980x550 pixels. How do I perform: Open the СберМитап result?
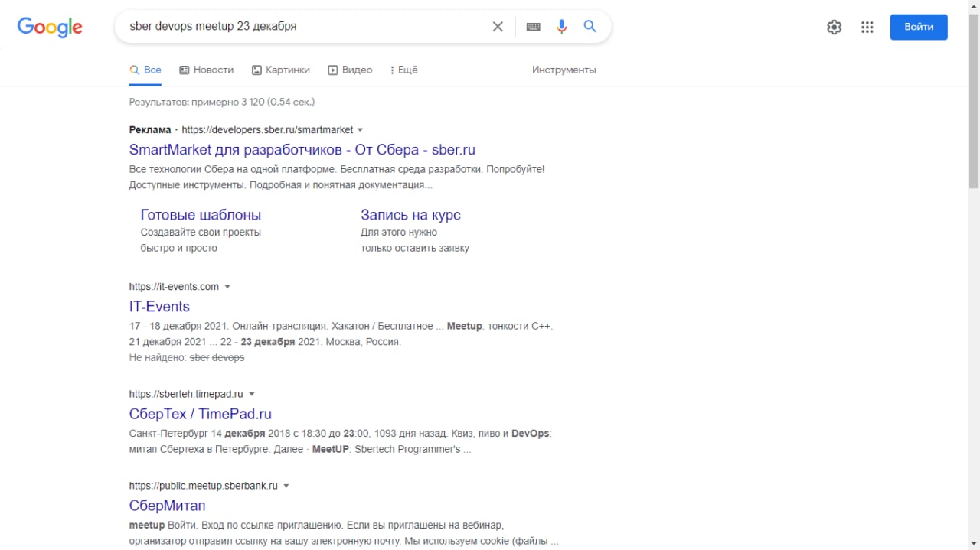click(x=167, y=506)
